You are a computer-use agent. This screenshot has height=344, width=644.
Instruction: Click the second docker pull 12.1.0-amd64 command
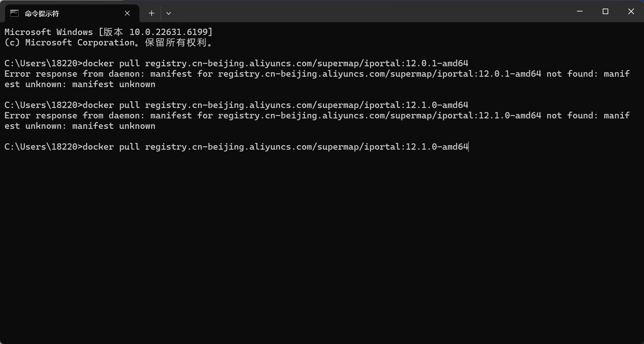[x=275, y=105]
